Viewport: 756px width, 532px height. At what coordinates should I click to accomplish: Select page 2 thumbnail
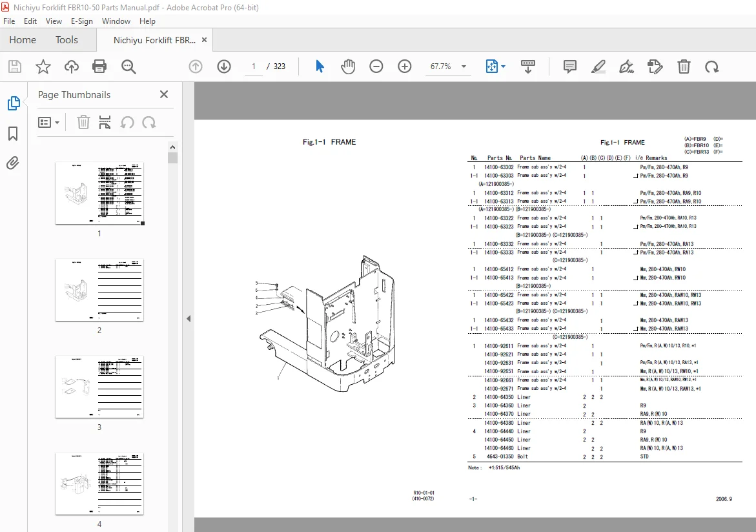point(99,290)
